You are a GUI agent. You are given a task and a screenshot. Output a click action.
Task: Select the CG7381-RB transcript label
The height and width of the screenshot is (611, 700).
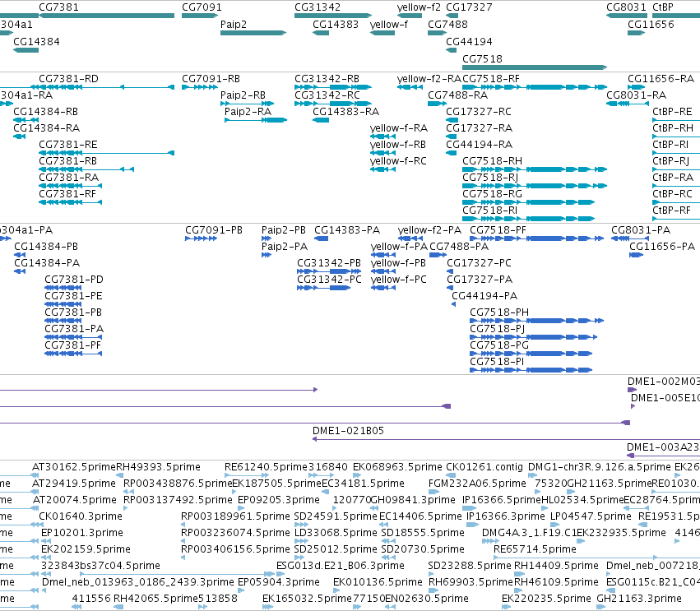tap(67, 161)
